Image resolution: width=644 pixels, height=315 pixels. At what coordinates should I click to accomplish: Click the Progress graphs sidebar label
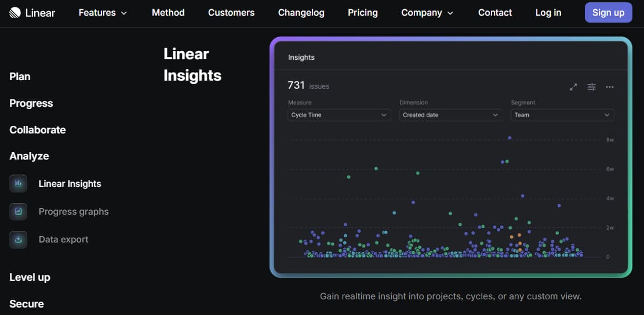point(74,212)
